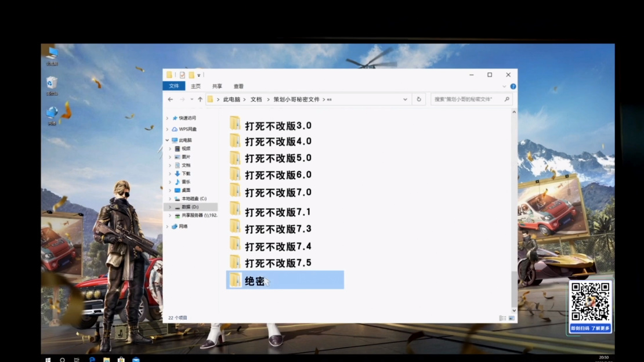Switch to details view layout
This screenshot has width=644, height=362.
coord(502,318)
